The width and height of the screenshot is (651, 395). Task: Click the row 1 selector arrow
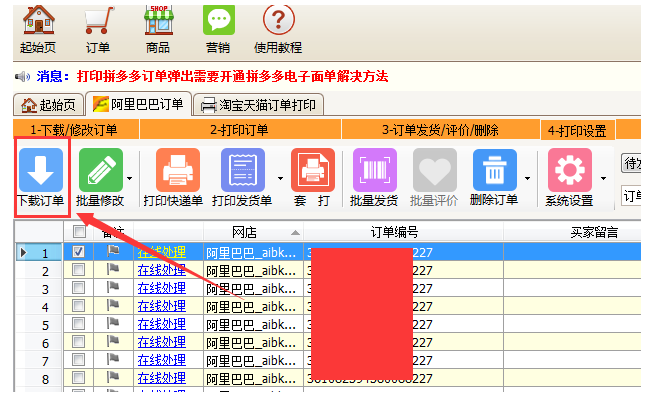click(24, 252)
